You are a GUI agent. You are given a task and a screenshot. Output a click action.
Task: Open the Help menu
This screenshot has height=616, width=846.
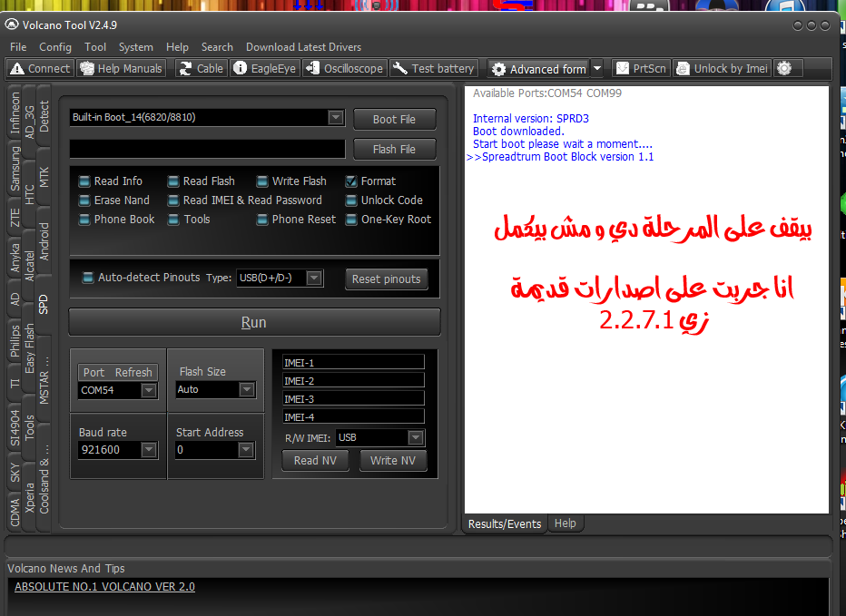(x=178, y=47)
